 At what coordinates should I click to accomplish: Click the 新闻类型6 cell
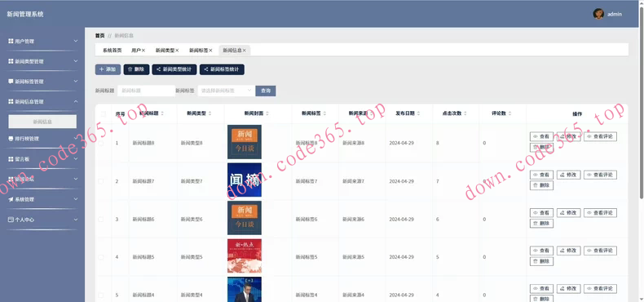pyautogui.click(x=192, y=220)
